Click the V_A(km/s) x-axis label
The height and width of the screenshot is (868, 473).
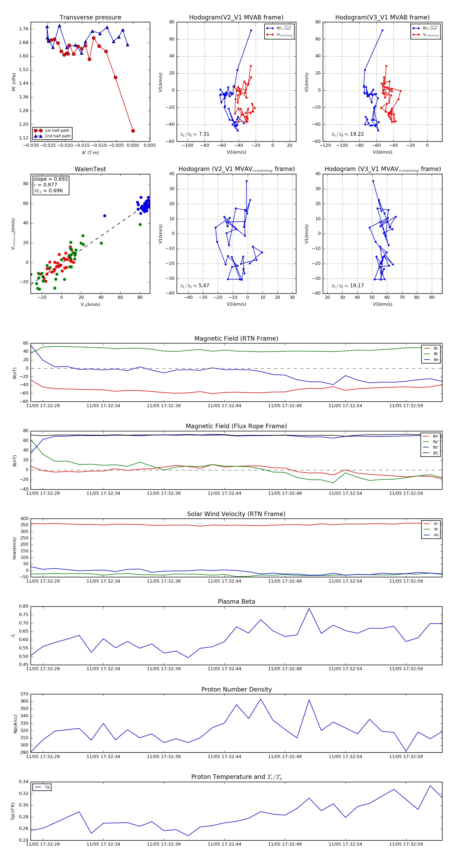point(90,305)
